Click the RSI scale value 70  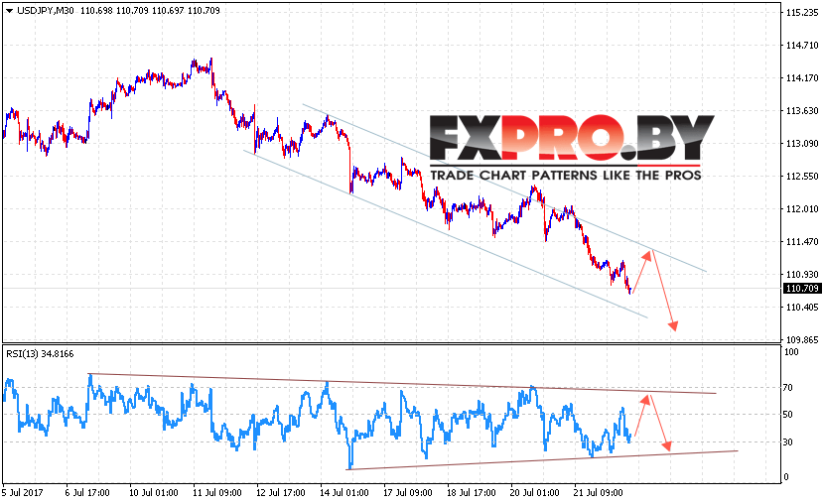tap(788, 388)
